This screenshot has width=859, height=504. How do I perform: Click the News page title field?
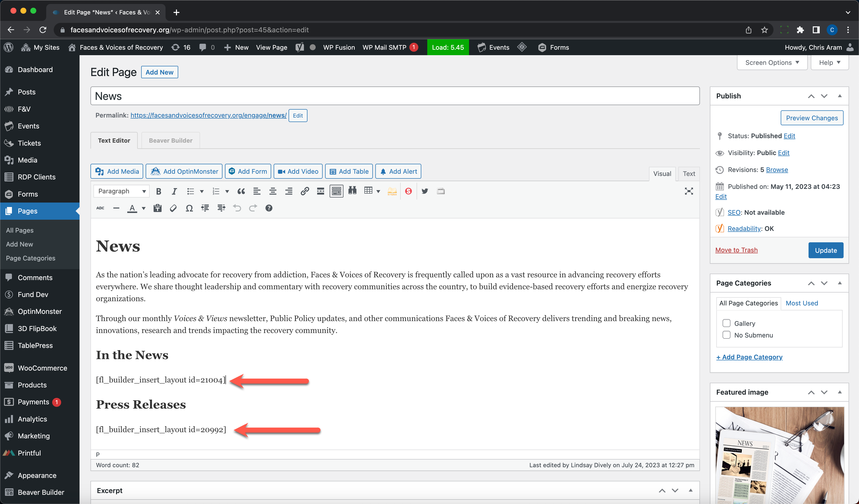pos(395,96)
